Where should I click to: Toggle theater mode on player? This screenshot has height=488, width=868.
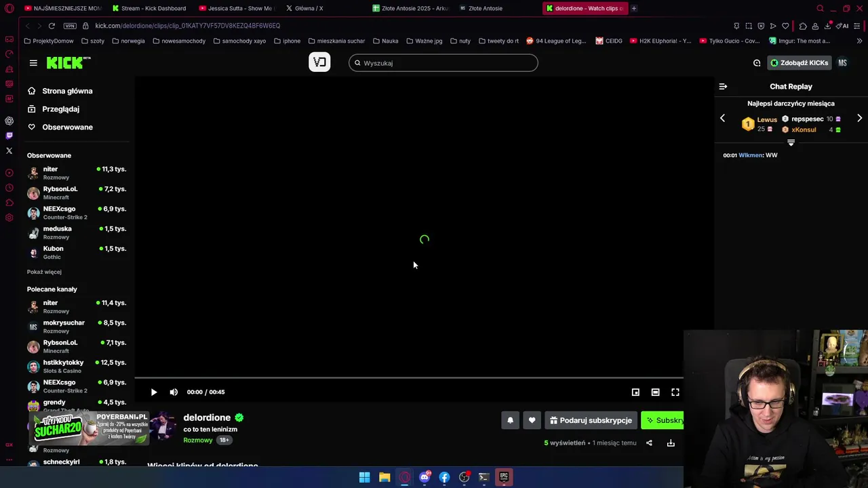tap(655, 392)
